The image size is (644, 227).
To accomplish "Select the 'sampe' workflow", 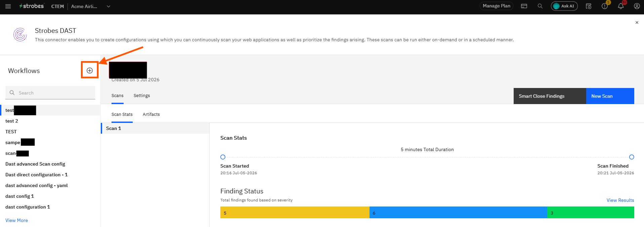I will (50, 142).
